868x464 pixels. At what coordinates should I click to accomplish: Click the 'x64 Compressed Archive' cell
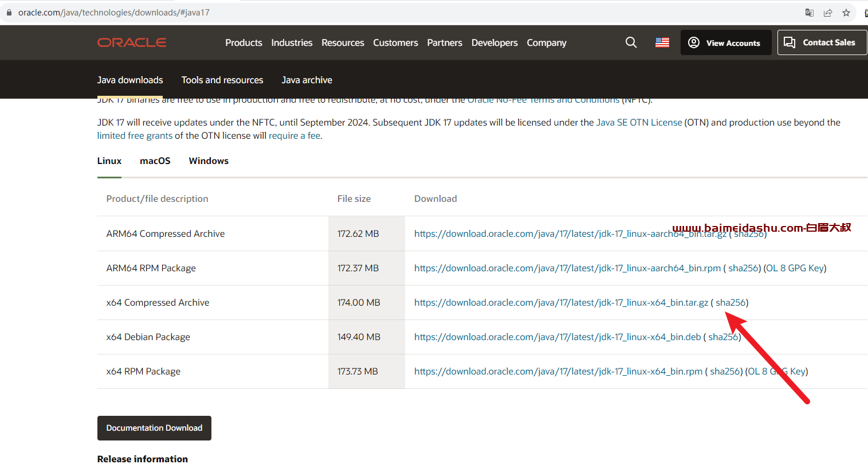(158, 302)
